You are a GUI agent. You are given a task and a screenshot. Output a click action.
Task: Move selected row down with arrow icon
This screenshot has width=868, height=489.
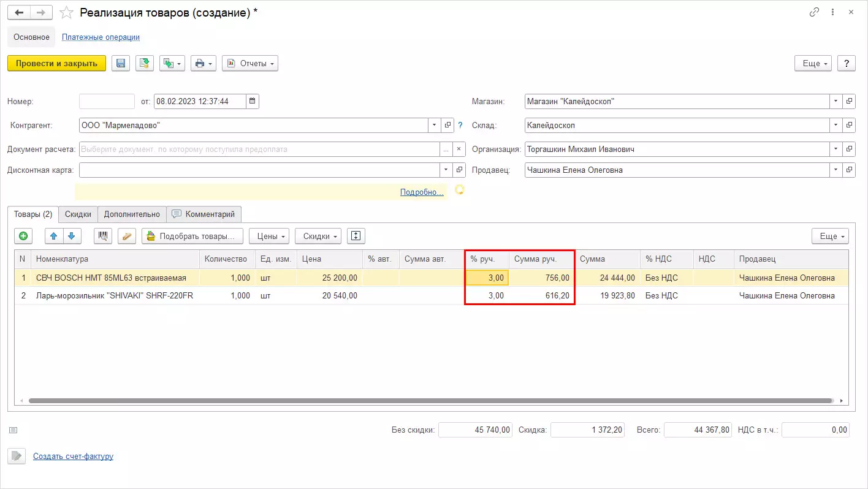point(72,236)
